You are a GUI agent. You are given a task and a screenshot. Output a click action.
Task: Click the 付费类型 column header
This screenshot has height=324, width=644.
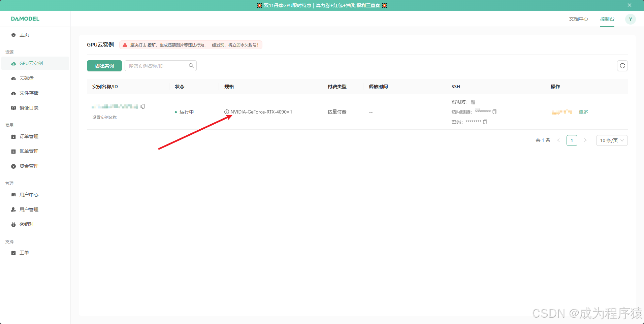point(337,87)
